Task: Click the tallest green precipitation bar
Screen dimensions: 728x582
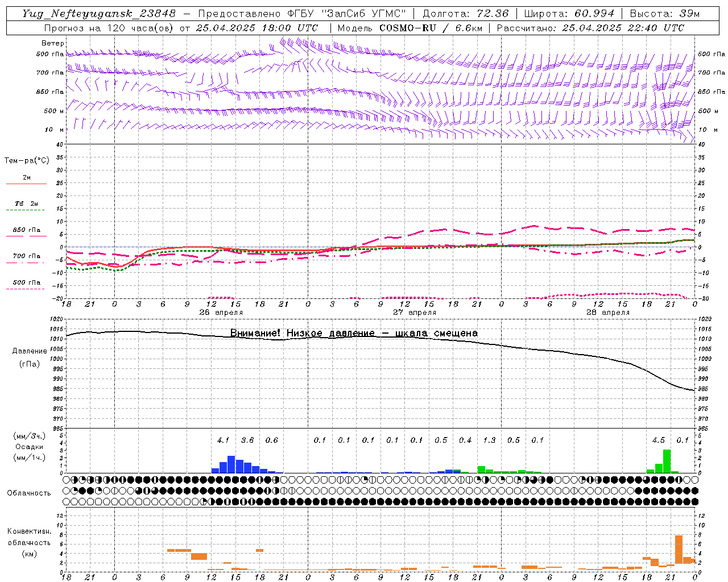Action: point(667,462)
